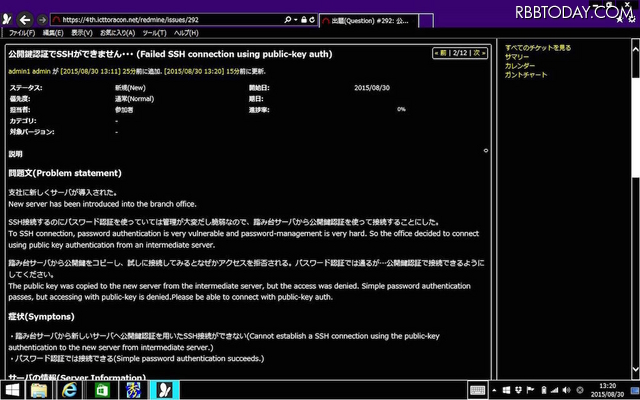640x400 pixels.
Task: Open the ガントチャート sidebar link
Action: 526,75
